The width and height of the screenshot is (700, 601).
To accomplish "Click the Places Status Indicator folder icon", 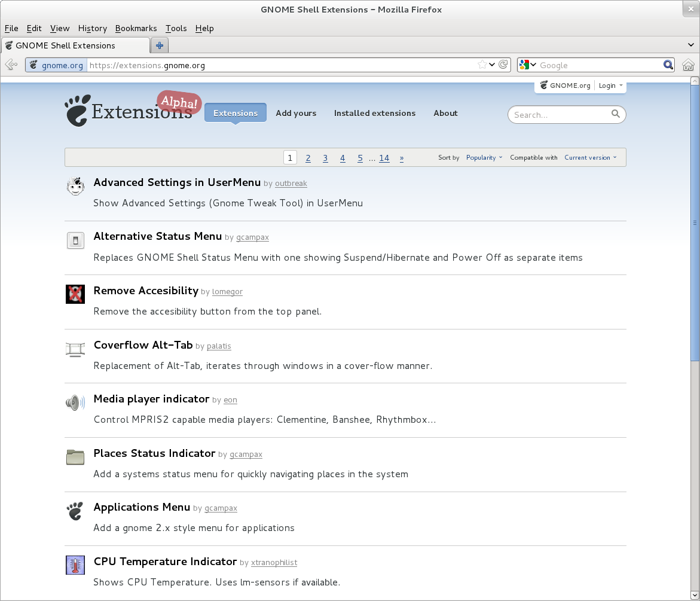I will point(75,457).
